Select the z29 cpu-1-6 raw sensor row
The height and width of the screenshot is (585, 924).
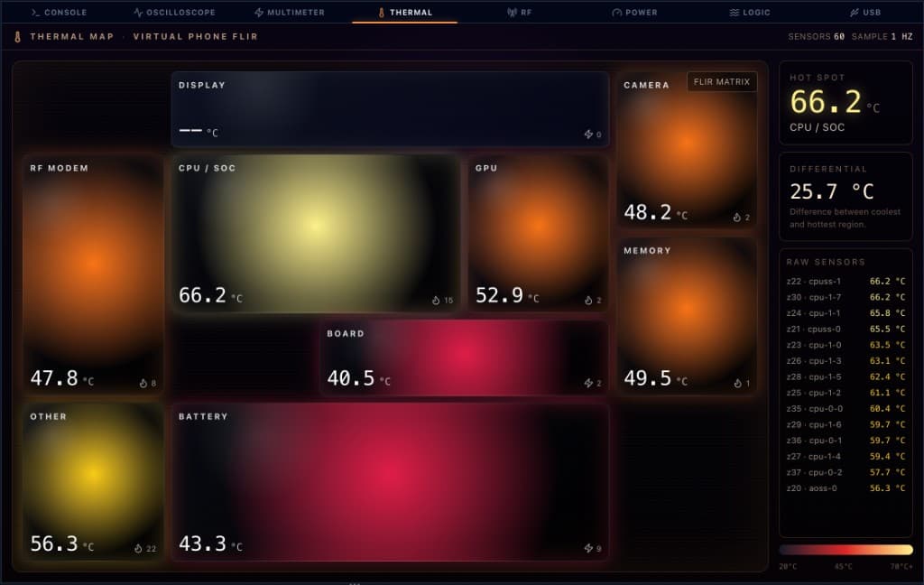845,424
